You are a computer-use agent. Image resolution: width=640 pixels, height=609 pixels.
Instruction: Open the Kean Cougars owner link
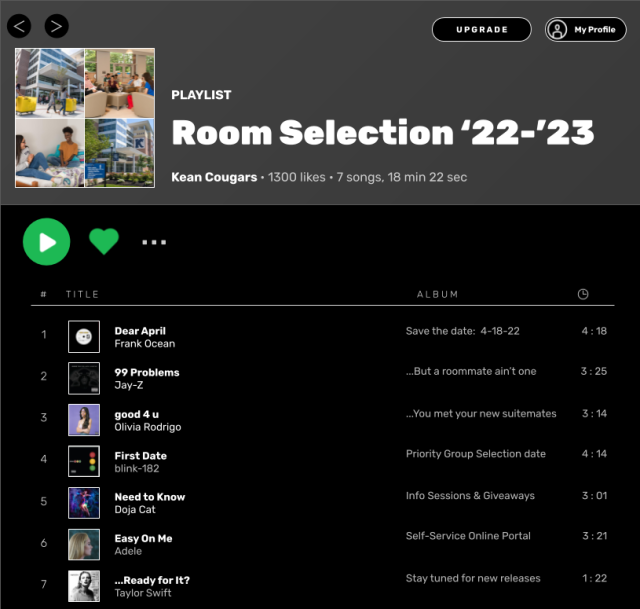214,177
